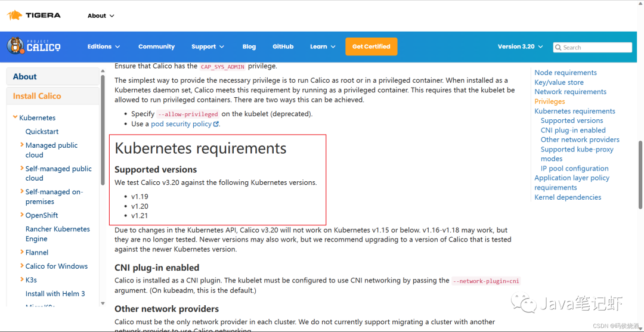This screenshot has width=644, height=332.
Task: Jump to IP pool configuration
Action: coord(575,168)
